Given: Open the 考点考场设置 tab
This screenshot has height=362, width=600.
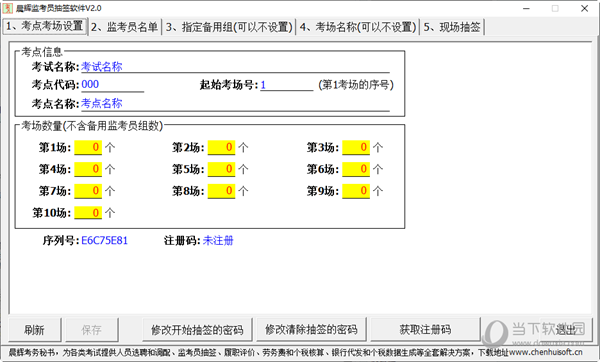Looking at the screenshot, I should pyautogui.click(x=45, y=26).
